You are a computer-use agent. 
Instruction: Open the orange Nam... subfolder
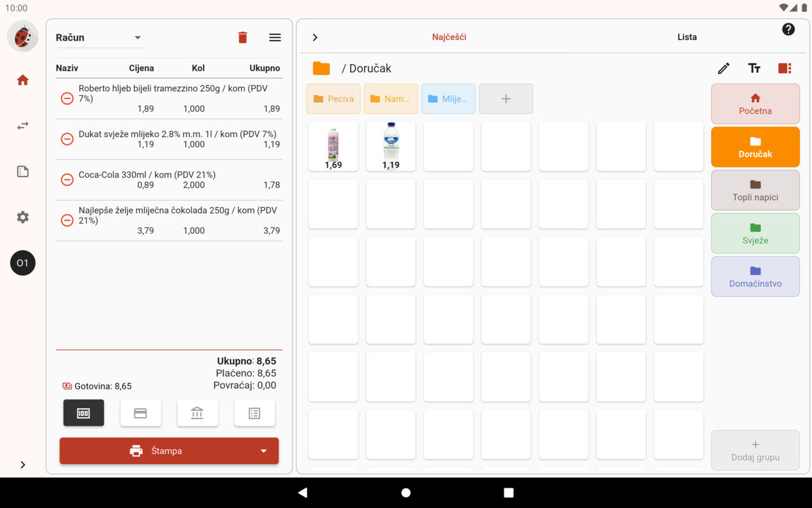point(391,99)
